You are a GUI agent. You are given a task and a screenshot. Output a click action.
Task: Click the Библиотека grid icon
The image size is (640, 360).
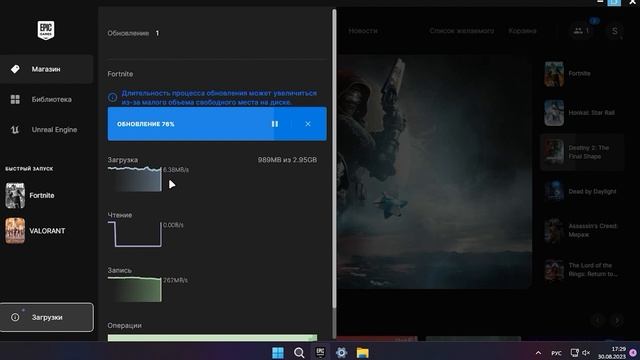[15, 99]
